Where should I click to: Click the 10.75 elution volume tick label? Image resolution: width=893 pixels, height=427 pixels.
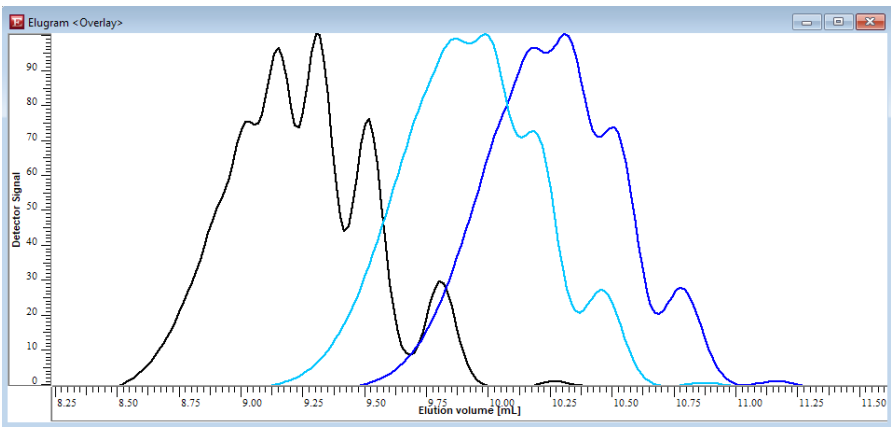pyautogui.click(x=688, y=403)
